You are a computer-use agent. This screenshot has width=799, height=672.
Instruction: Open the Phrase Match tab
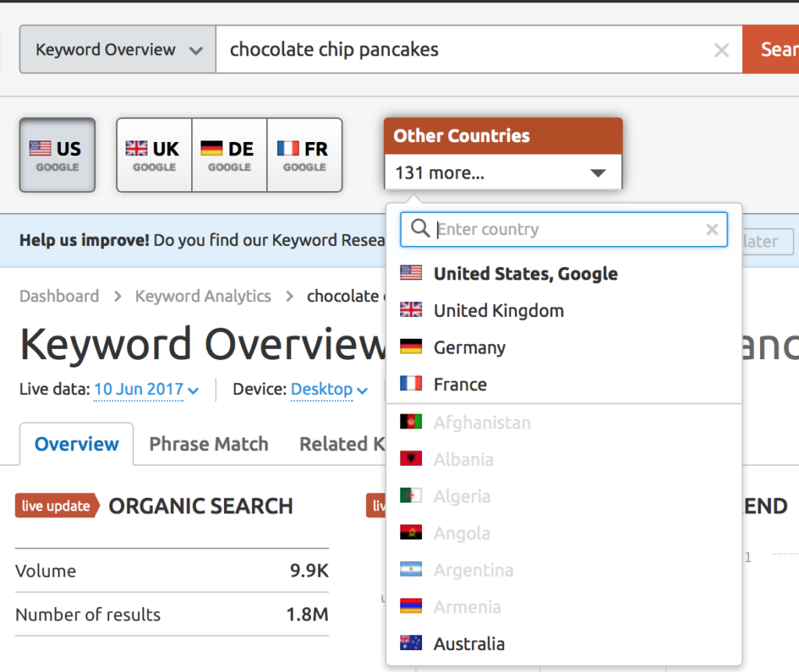[x=208, y=444]
